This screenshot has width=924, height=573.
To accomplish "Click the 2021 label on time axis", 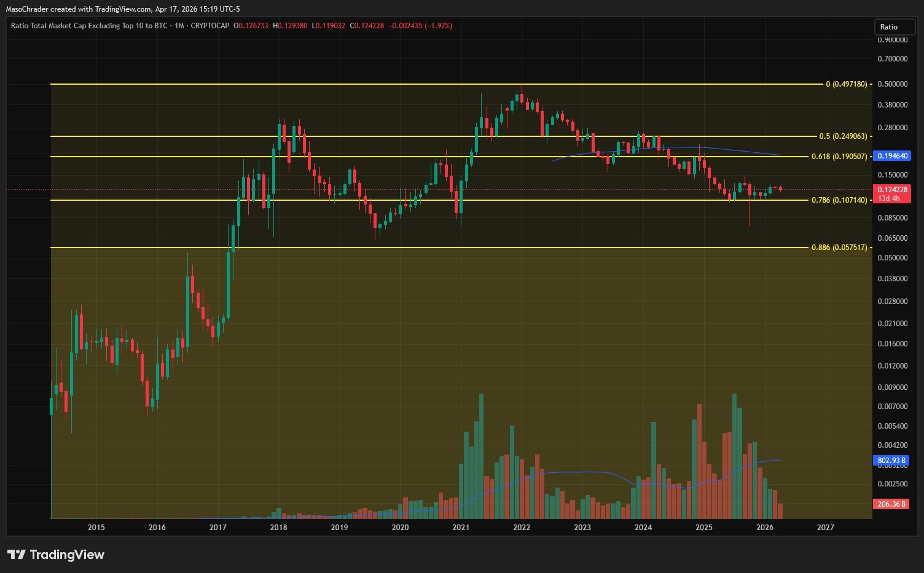I will (461, 528).
